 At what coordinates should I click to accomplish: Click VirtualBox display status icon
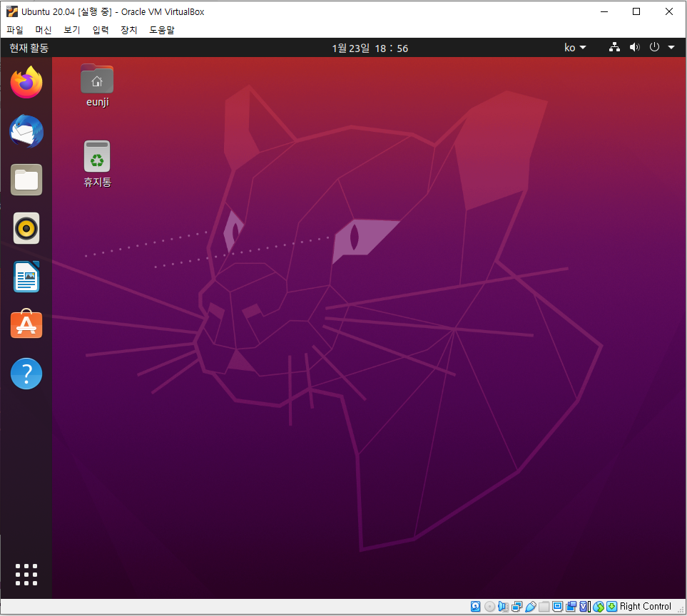(558, 606)
